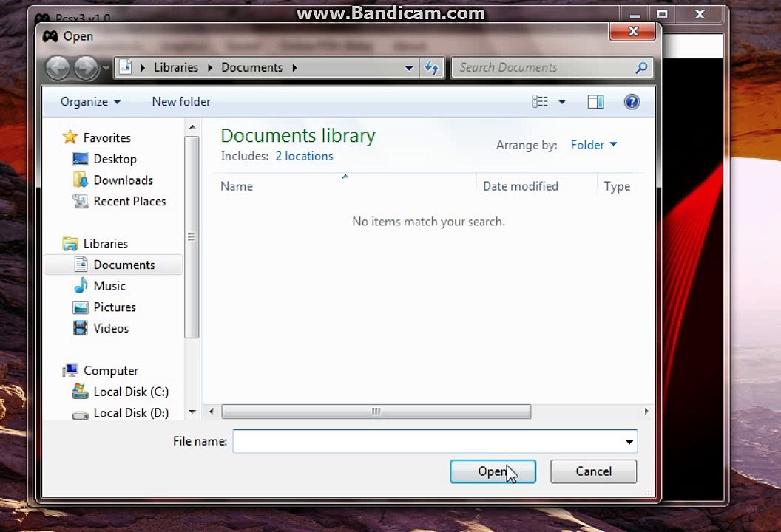The image size is (781, 532).
Task: Open Local Disk (C:)
Action: pyautogui.click(x=131, y=392)
